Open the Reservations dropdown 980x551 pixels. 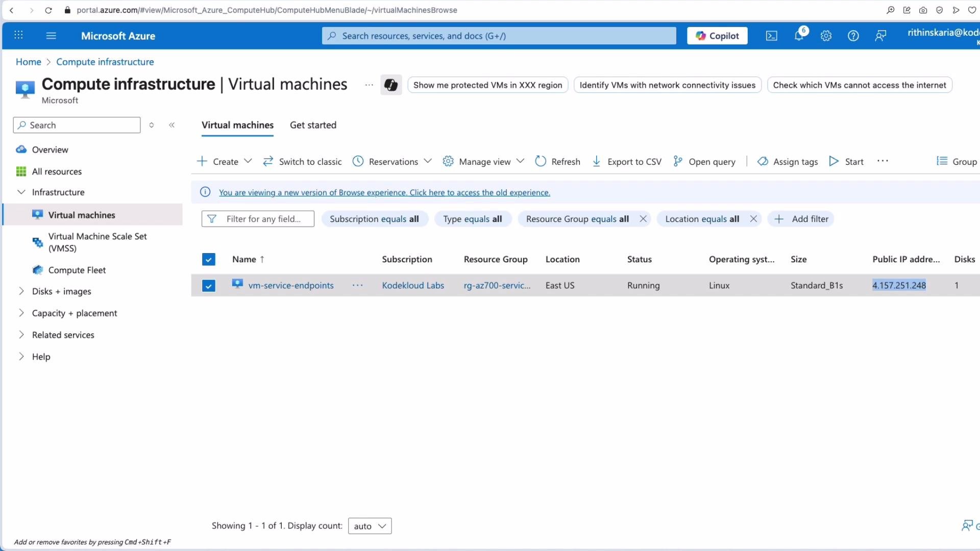393,162
